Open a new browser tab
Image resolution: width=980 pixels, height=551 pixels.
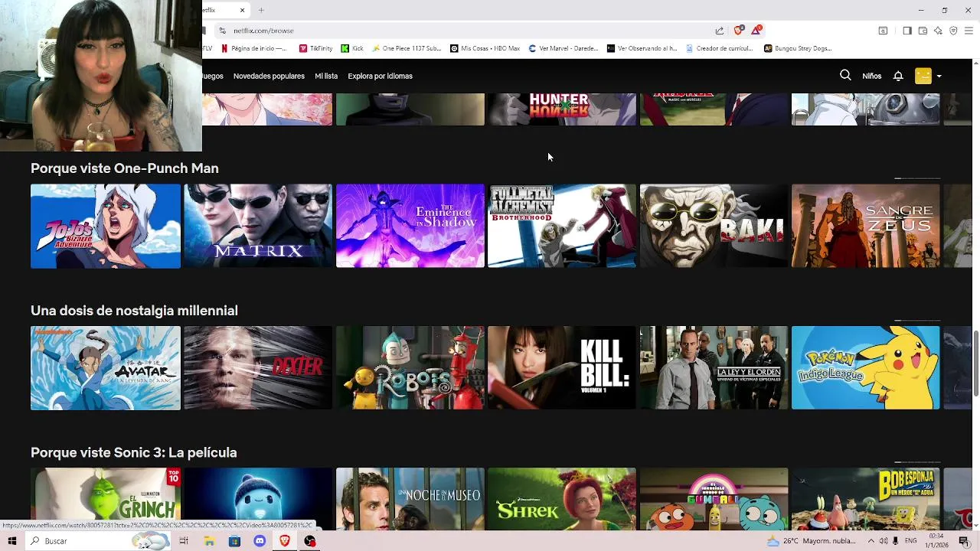(261, 10)
